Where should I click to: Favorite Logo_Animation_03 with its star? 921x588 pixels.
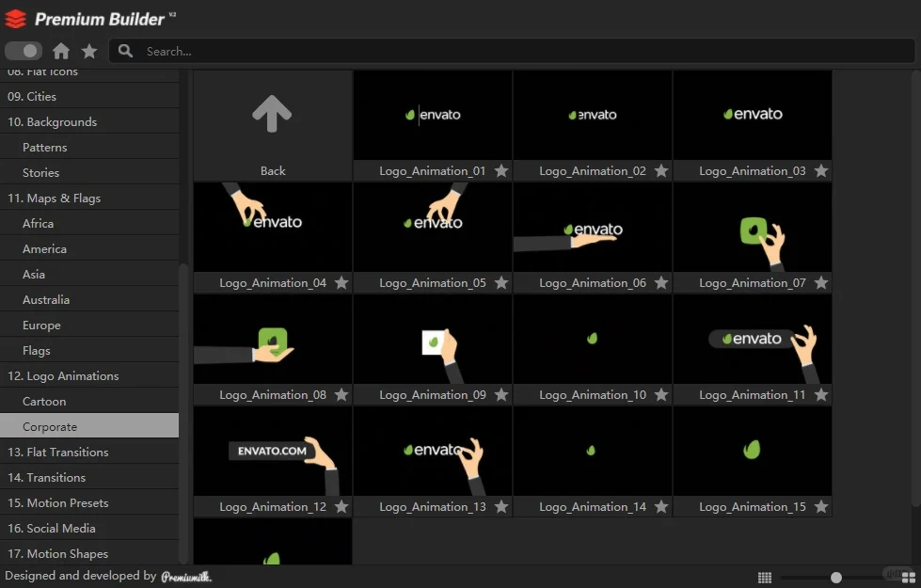click(821, 171)
